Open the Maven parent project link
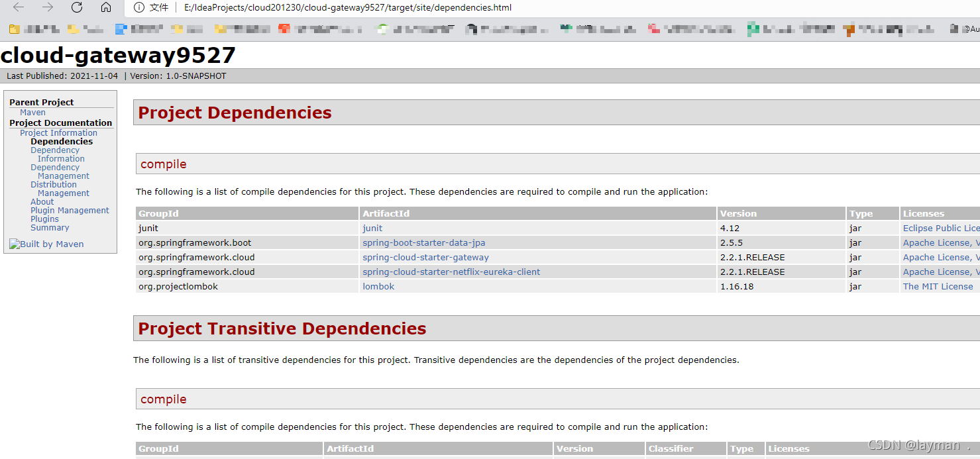 [32, 113]
